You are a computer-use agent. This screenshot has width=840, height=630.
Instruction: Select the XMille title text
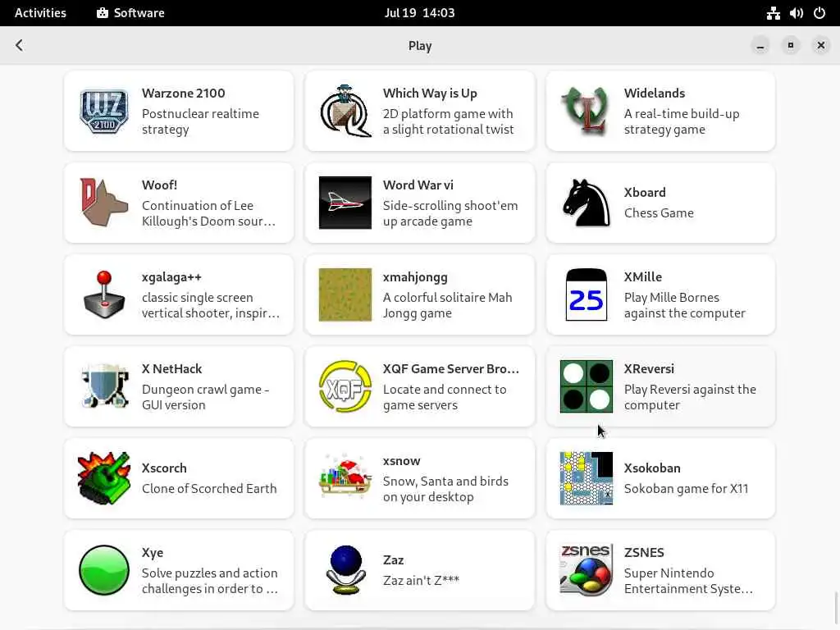pyautogui.click(x=642, y=277)
